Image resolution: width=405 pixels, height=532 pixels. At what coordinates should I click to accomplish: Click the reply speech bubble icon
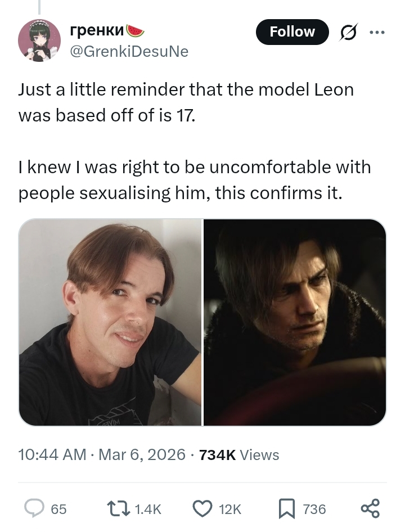click(34, 508)
